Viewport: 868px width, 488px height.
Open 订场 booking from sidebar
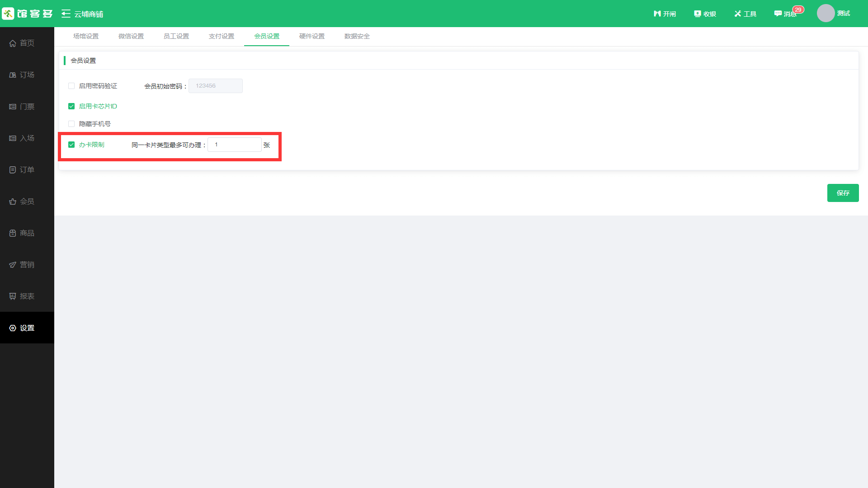pos(13,75)
